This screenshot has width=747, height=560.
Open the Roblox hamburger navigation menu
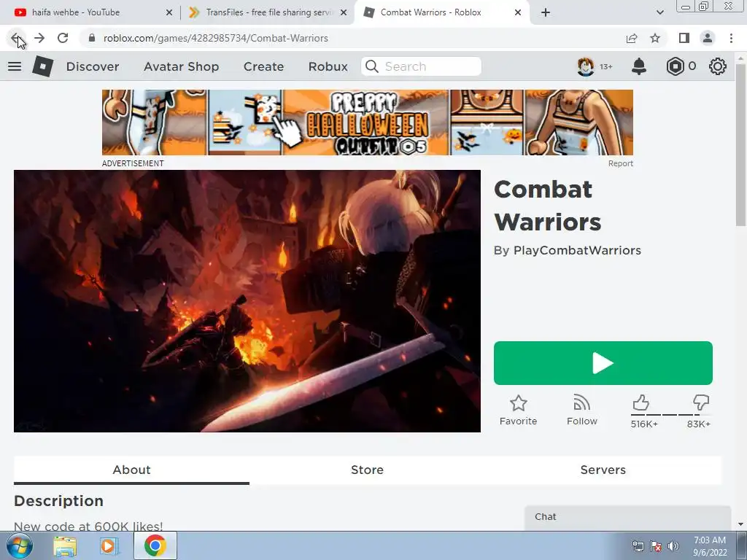(x=15, y=66)
